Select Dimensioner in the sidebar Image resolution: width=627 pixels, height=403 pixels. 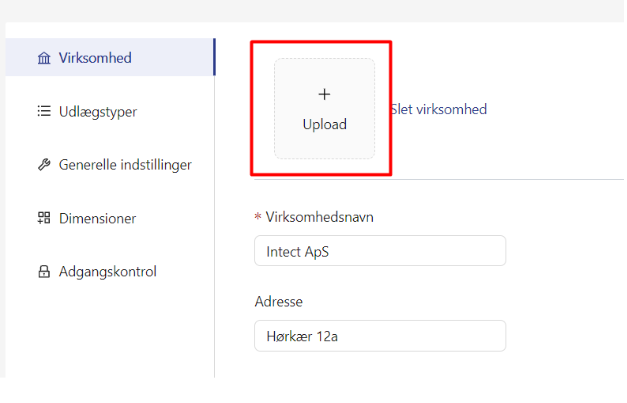tap(110, 218)
